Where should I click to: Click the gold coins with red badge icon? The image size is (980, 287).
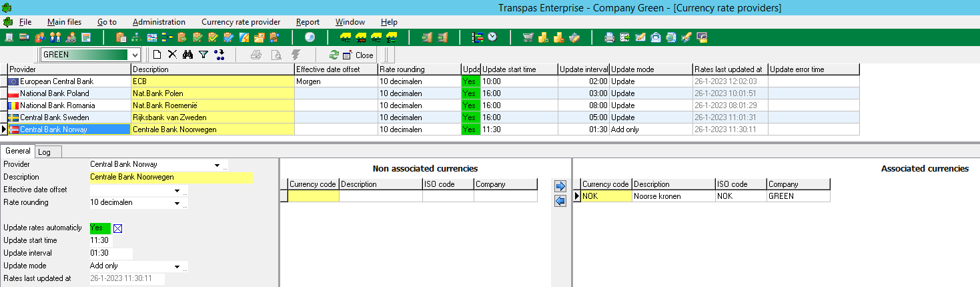tap(559, 37)
